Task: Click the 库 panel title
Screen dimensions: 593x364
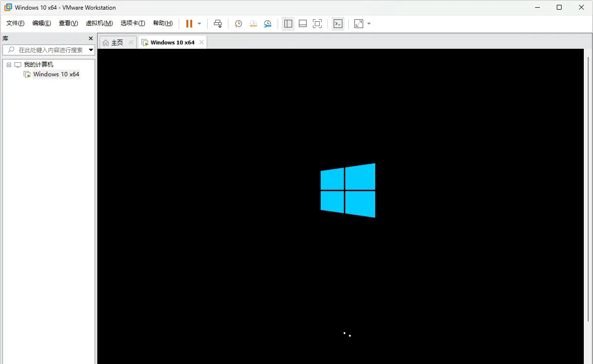Action: pos(5,38)
